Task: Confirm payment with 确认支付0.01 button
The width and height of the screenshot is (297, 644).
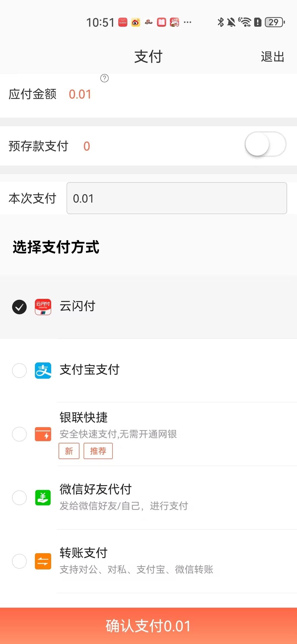Action: (148, 626)
